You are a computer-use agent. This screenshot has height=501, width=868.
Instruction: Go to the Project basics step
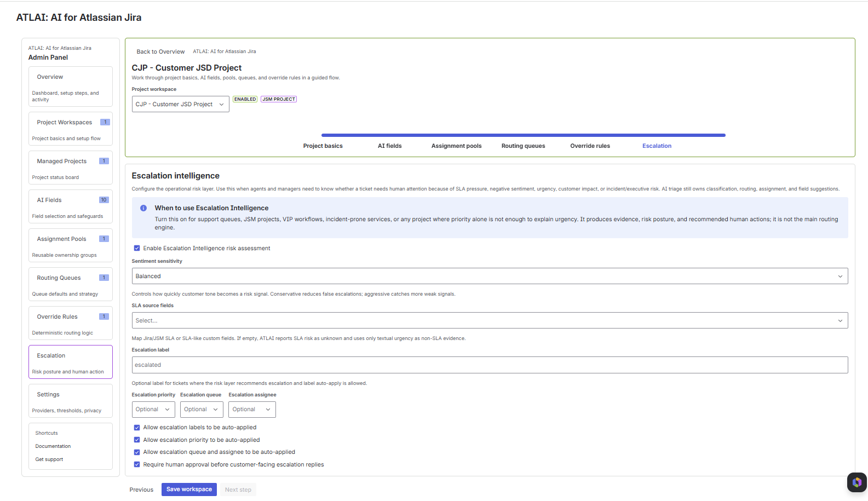[323, 146]
